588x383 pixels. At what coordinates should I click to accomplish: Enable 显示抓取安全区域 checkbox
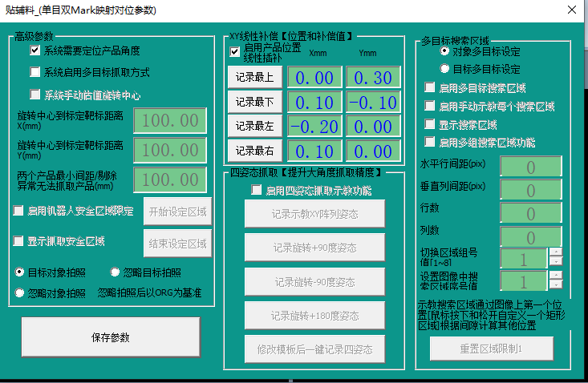[19, 241]
